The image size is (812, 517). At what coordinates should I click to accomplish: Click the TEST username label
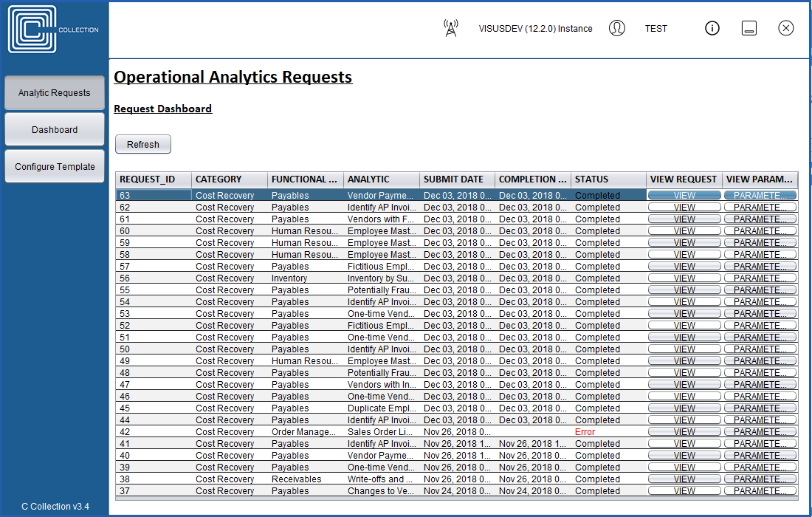(656, 29)
